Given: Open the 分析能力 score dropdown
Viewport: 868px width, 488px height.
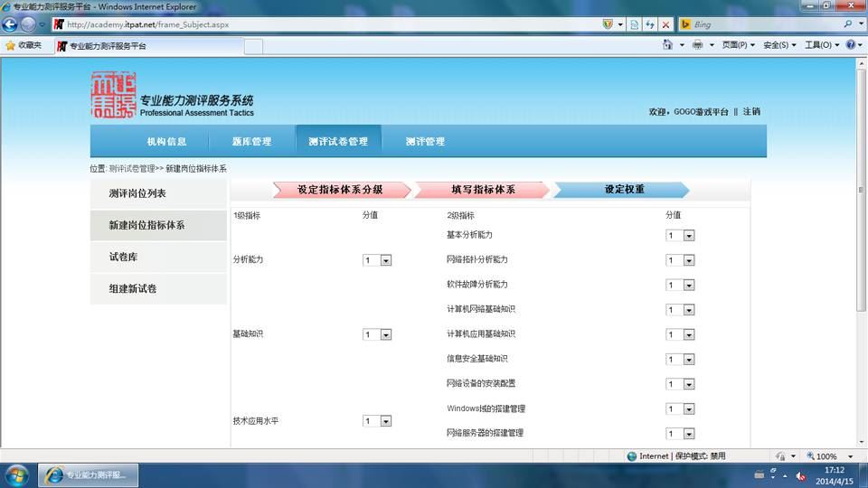Looking at the screenshot, I should [377, 260].
